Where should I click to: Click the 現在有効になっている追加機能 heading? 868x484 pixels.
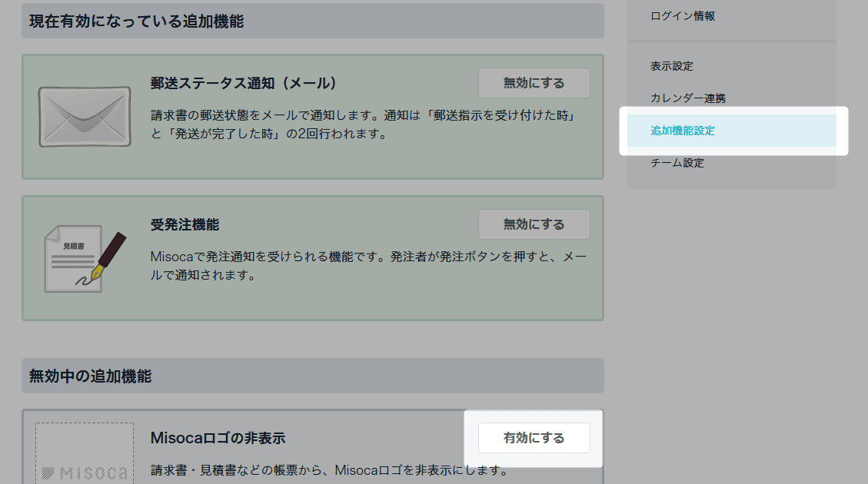point(136,22)
